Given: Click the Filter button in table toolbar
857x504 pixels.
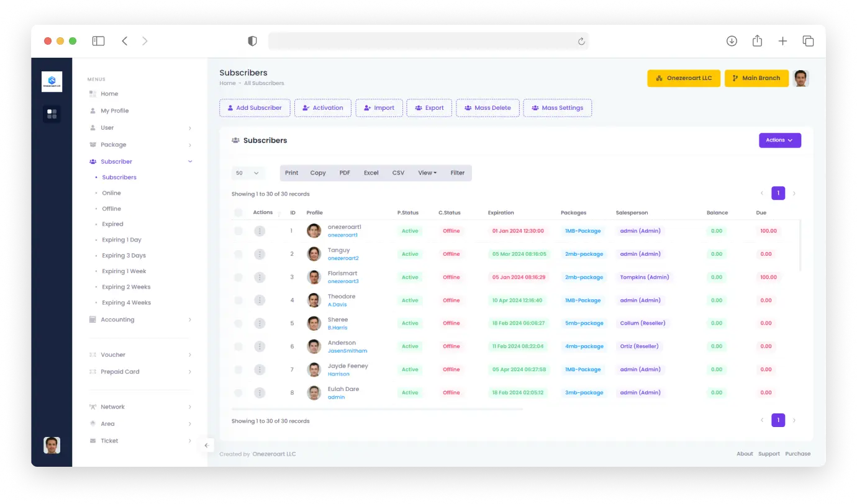Looking at the screenshot, I should point(458,173).
